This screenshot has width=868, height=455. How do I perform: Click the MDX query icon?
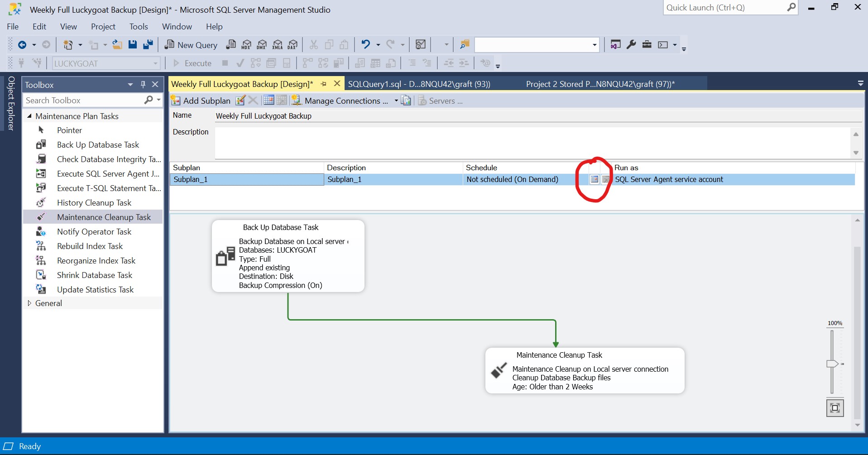point(246,44)
